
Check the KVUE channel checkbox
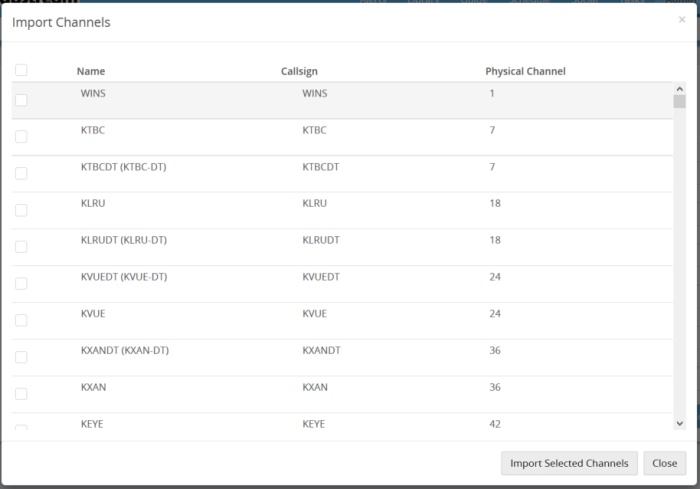pyautogui.click(x=21, y=320)
